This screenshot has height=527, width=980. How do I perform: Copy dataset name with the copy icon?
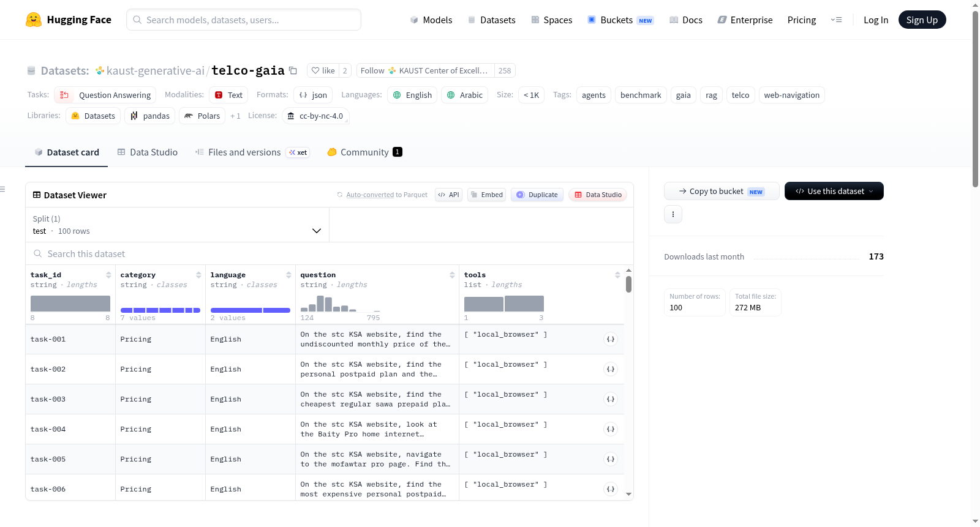[293, 70]
